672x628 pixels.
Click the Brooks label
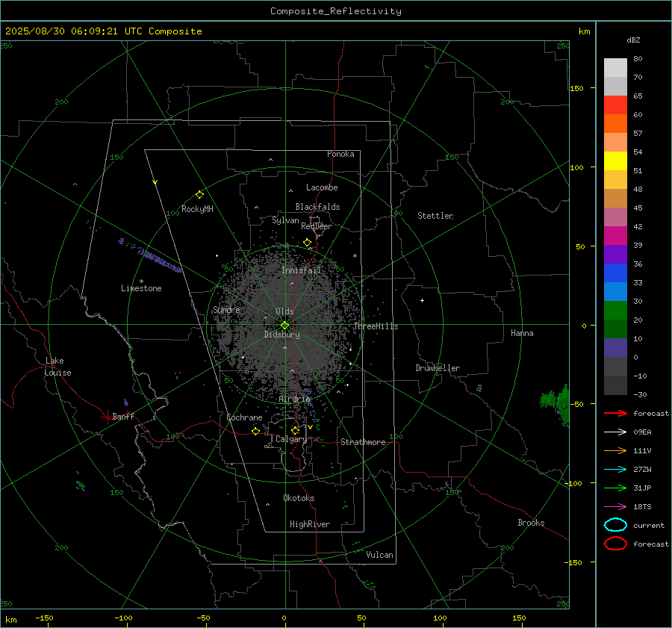pyautogui.click(x=531, y=523)
